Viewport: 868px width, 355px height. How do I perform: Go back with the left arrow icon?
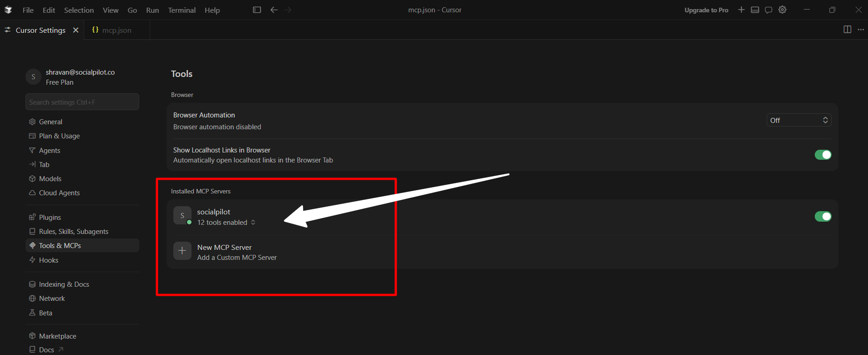(274, 10)
